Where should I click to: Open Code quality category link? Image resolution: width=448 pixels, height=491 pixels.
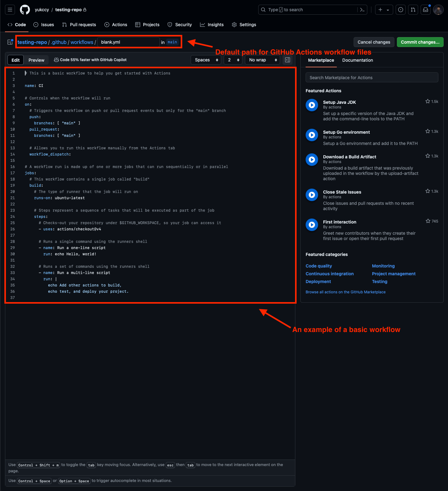(x=319, y=266)
